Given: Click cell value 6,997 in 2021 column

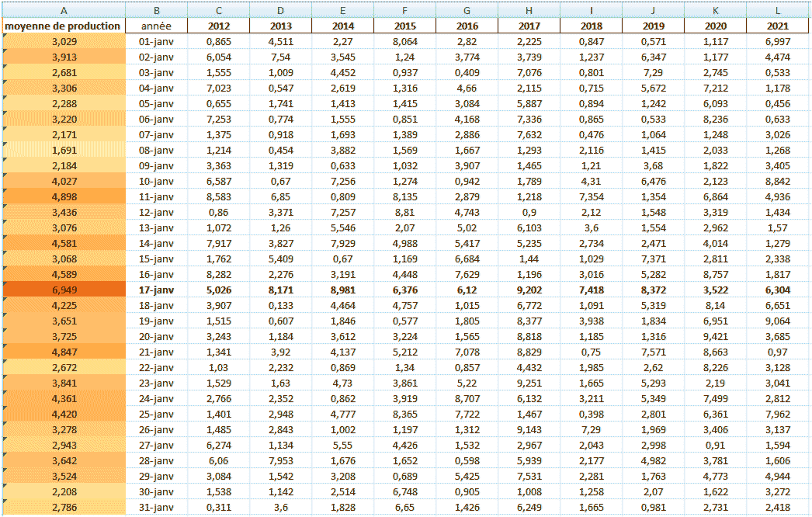Looking at the screenshot, I should coord(778,41).
